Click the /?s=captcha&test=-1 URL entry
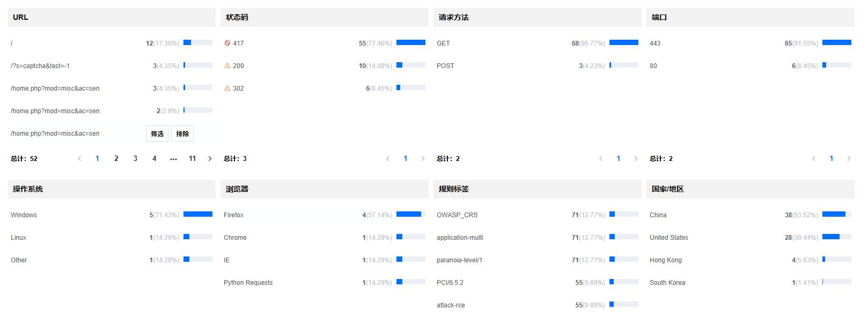The height and width of the screenshot is (316, 868). 40,66
